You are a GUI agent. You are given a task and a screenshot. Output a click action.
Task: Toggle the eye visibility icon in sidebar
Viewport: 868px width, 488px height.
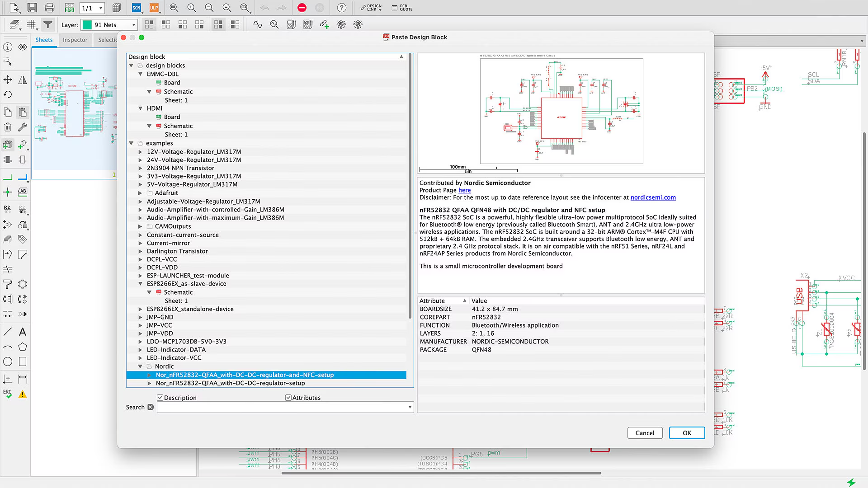(23, 47)
